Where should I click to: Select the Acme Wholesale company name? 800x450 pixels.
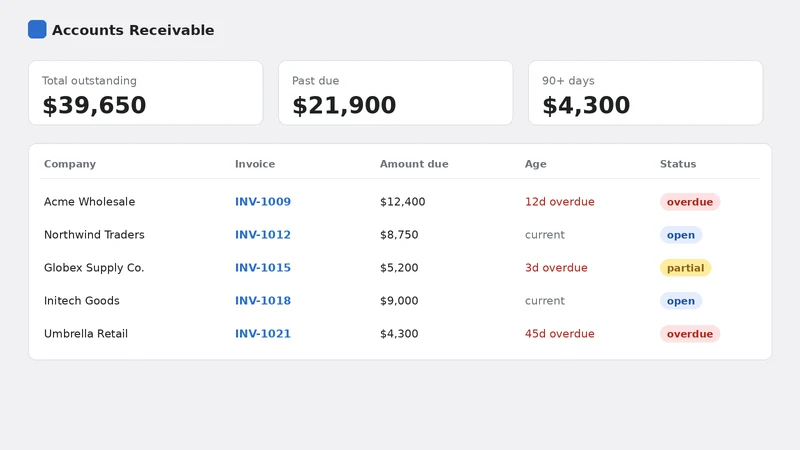pyautogui.click(x=90, y=202)
